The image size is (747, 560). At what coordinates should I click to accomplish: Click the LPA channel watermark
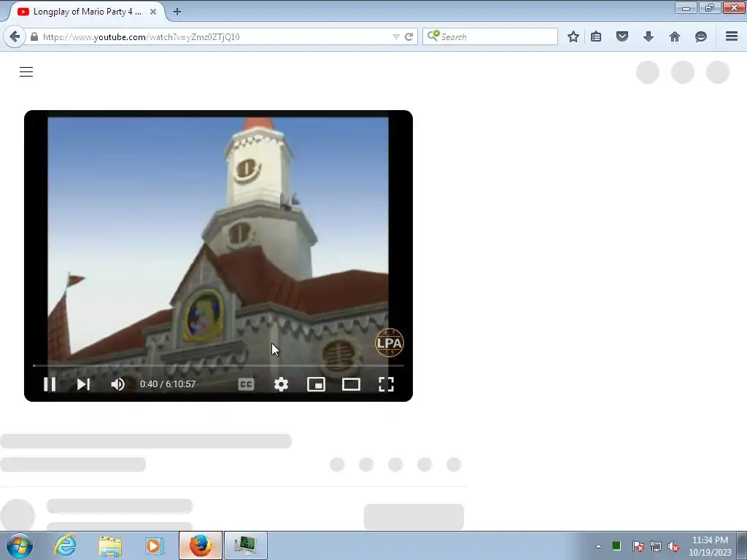click(390, 343)
